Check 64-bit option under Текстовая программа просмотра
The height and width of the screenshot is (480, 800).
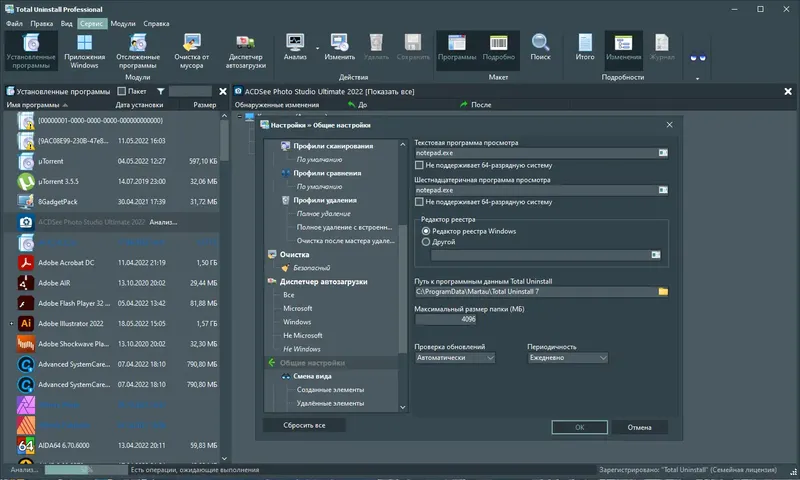point(420,165)
